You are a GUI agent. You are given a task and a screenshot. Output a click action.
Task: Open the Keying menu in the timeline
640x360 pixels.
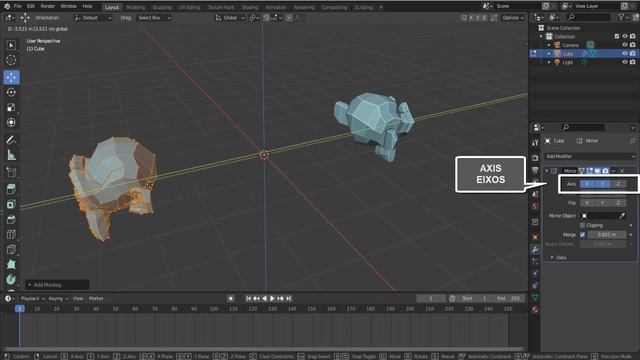[x=58, y=299]
